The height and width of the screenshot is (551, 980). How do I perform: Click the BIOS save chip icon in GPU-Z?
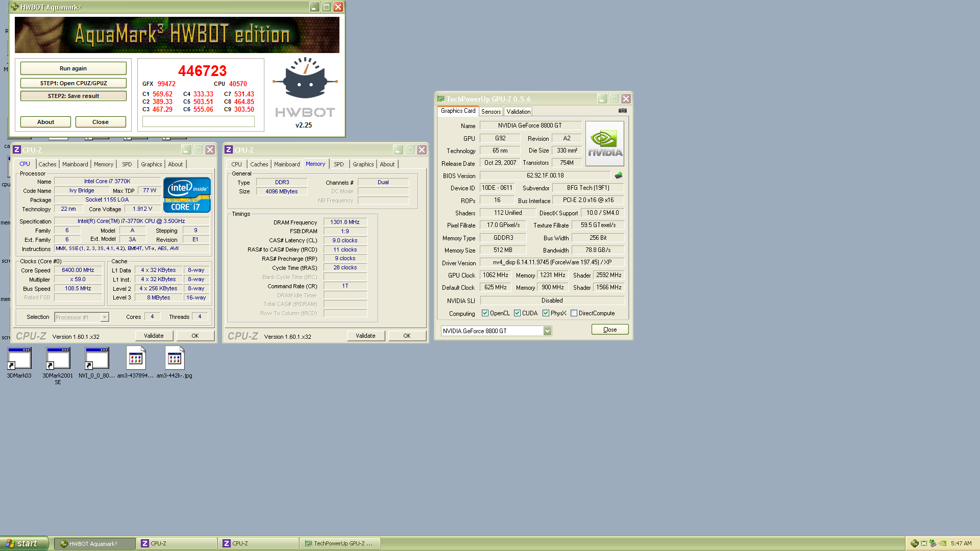tap(619, 176)
